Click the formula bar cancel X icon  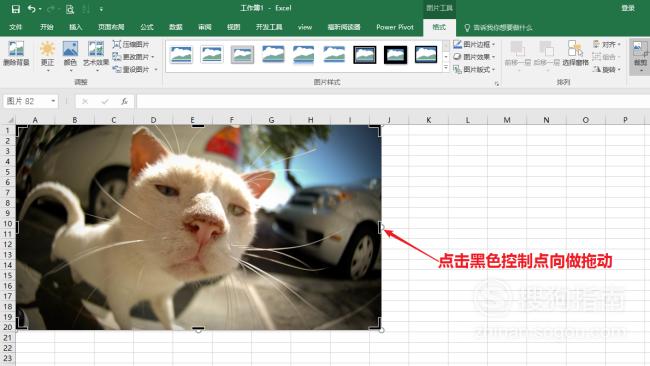pos(85,101)
